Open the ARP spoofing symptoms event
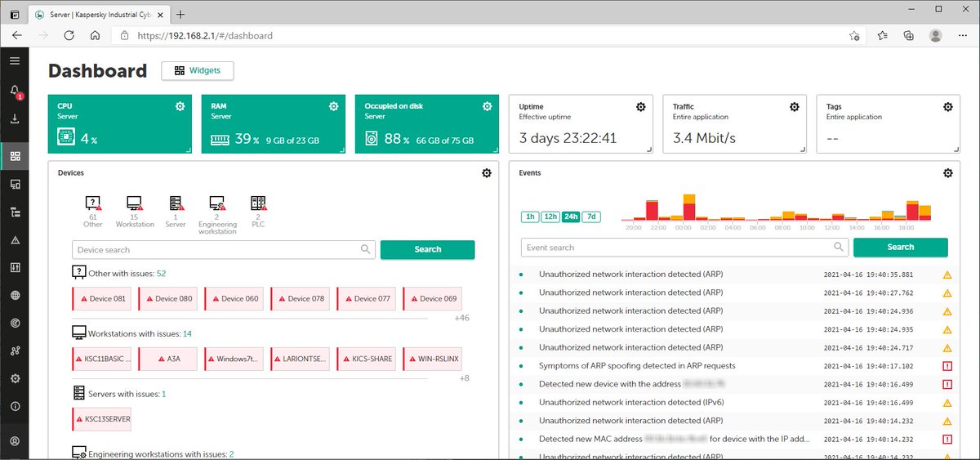The image size is (980, 460). [637, 365]
